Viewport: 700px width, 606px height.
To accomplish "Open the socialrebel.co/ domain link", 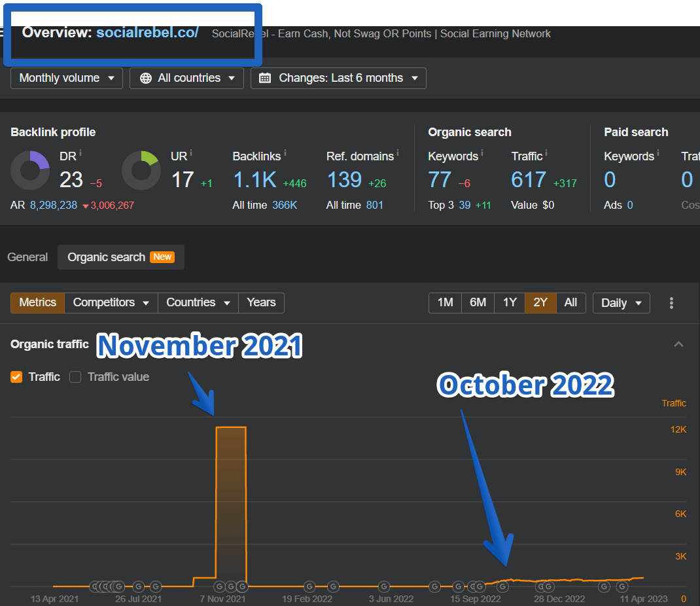I will (x=147, y=33).
